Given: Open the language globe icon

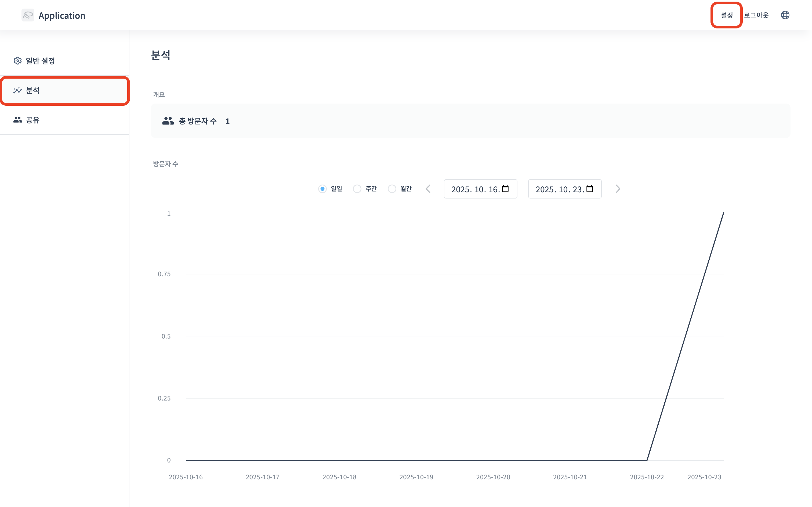Looking at the screenshot, I should click(785, 15).
